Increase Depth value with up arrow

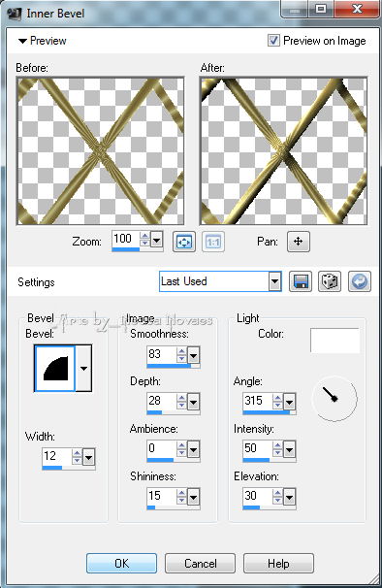(x=182, y=398)
